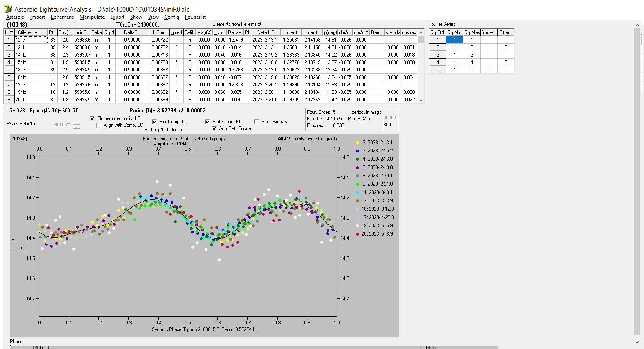
Task: Open the Import menu
Action: pos(37,17)
